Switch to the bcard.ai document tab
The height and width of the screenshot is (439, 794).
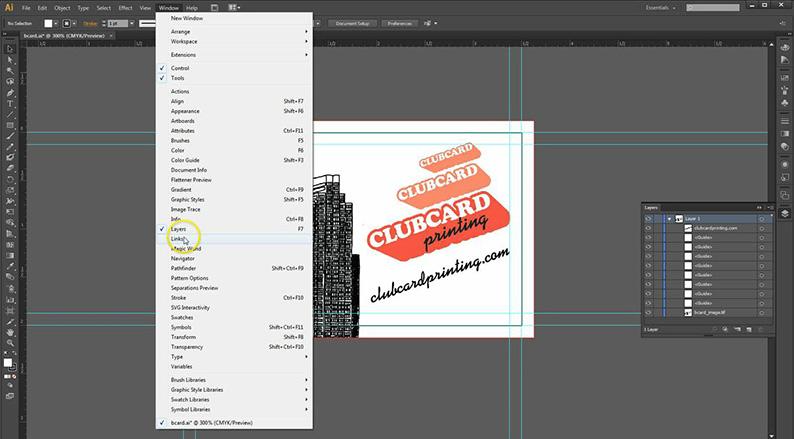[x=65, y=35]
